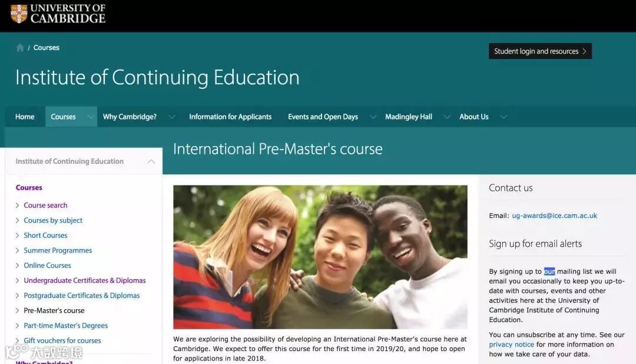The height and width of the screenshot is (364, 636).
Task: Click arrow beside Courses by subject
Action: point(17,220)
